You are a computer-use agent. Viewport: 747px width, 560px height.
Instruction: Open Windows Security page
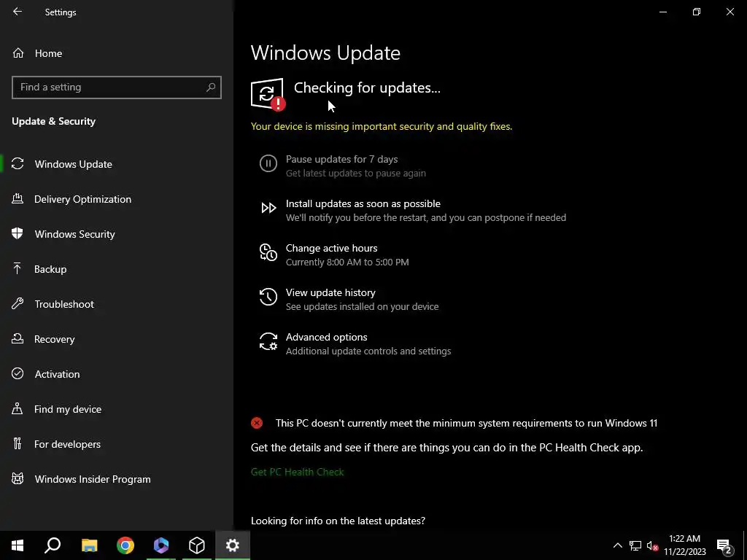(x=75, y=234)
